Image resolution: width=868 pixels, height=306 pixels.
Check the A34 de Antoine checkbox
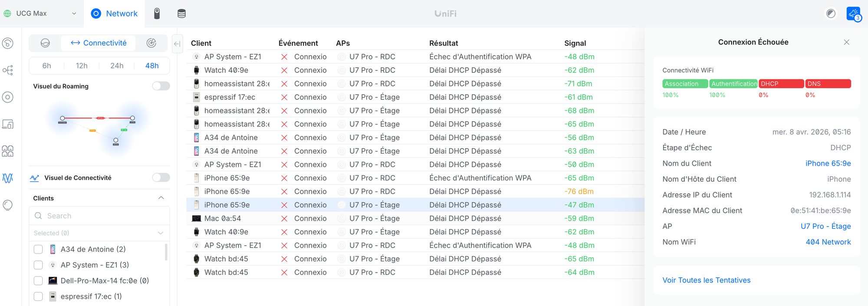coord(38,249)
